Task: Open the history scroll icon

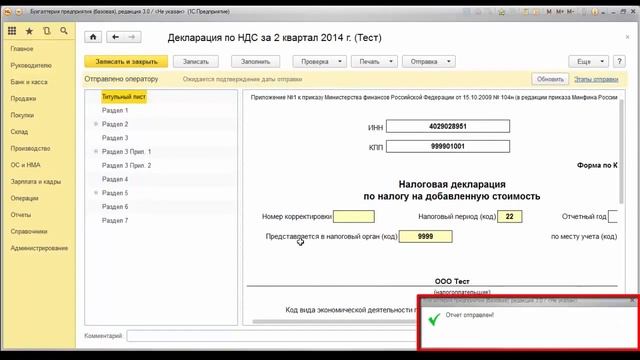Action: coord(47,31)
